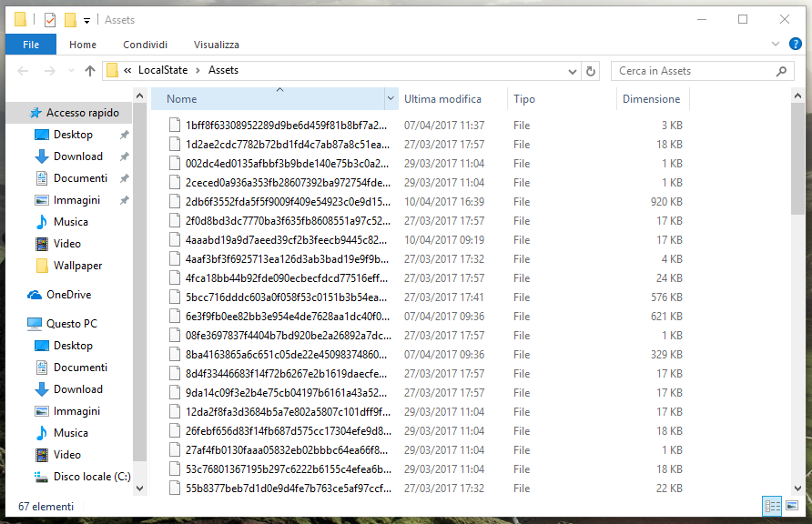Click the New folder icon in title bar
The height and width of the screenshot is (524, 812).
[x=70, y=19]
